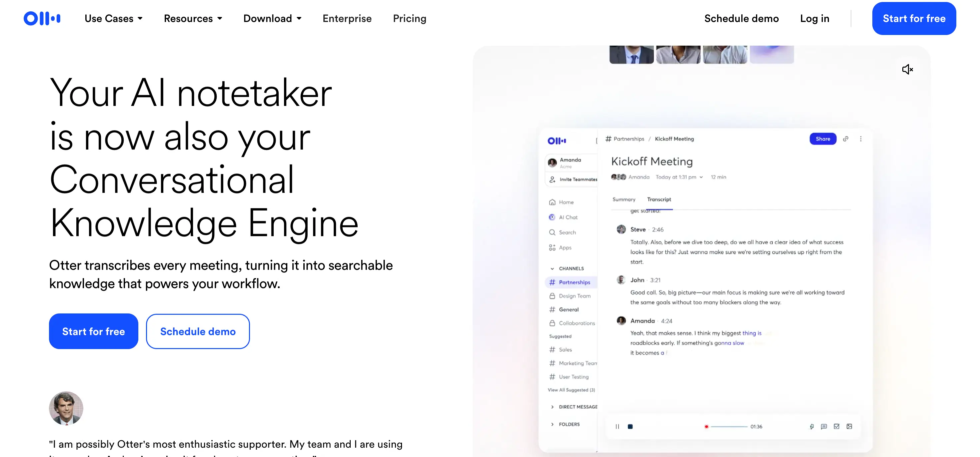Click the add image icon in recording bar
The width and height of the screenshot is (980, 457).
coord(849,427)
